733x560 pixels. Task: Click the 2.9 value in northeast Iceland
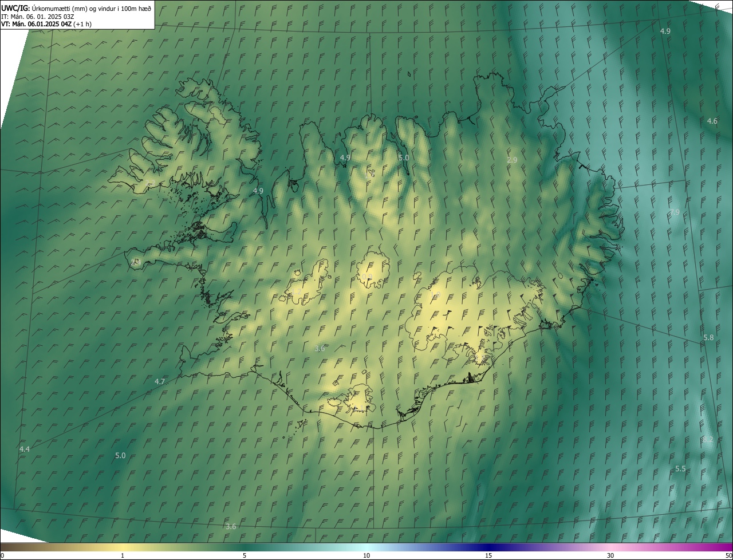(x=512, y=160)
